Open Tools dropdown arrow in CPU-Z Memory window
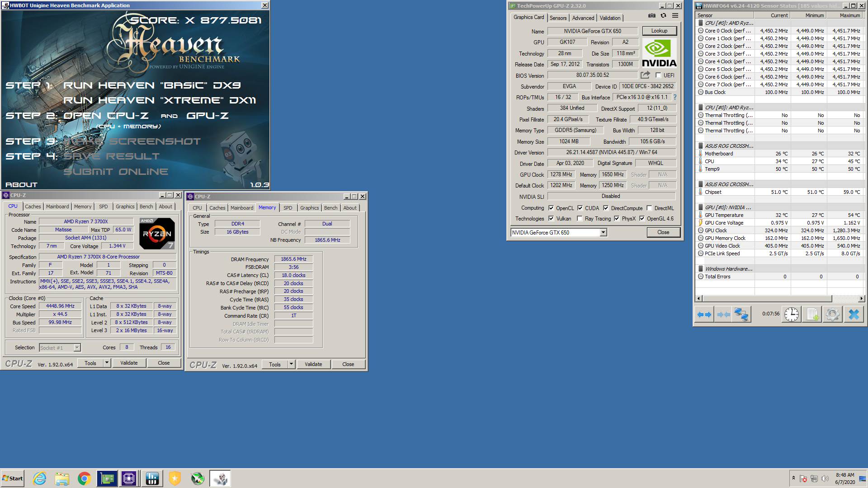Screen dimensions: 868x488 click(291, 364)
